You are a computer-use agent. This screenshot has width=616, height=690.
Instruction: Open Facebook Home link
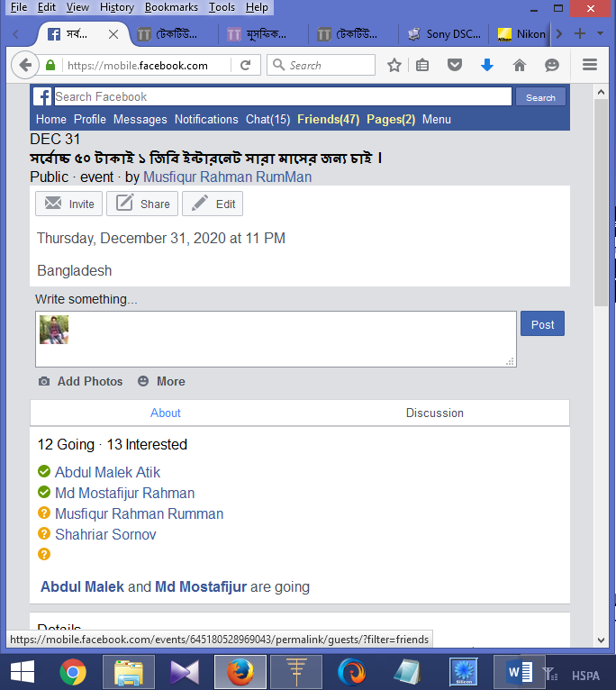(x=51, y=119)
